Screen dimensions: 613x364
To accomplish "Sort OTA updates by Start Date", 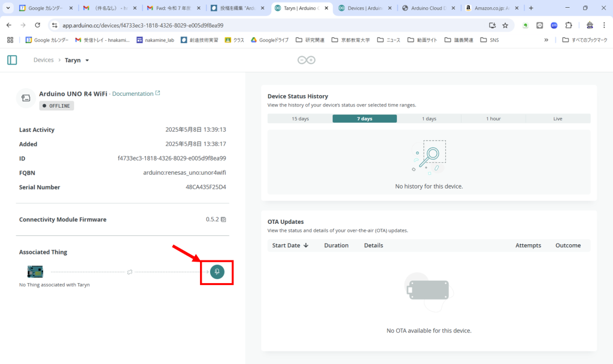I will click(290, 245).
